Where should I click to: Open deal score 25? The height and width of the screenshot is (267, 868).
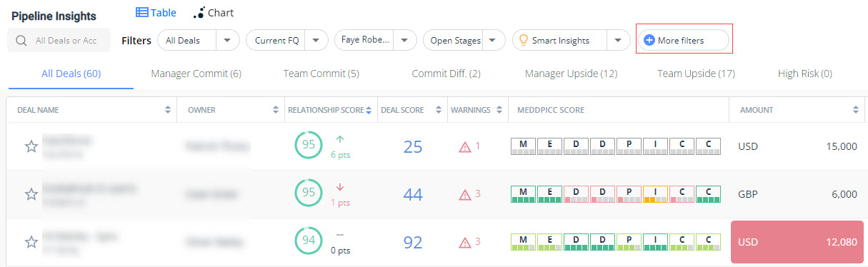tap(413, 147)
